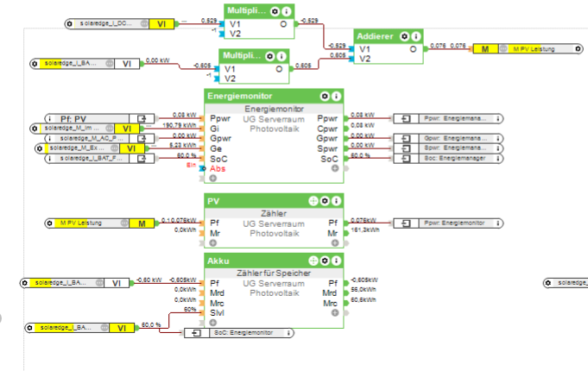588x371 pixels.
Task: Open settings gear of first Multipli block
Action: click(x=275, y=11)
